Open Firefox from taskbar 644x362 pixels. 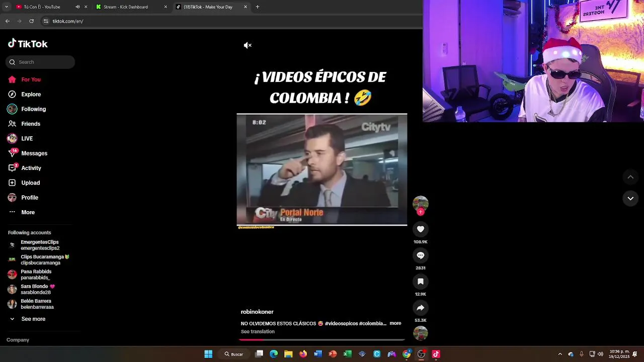[303, 354]
